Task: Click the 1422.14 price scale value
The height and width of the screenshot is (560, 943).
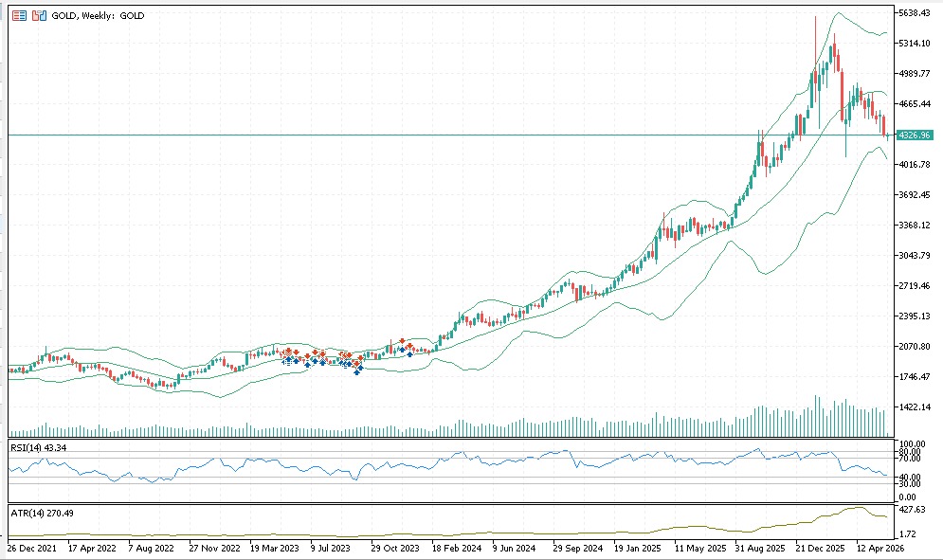Action: (916, 407)
